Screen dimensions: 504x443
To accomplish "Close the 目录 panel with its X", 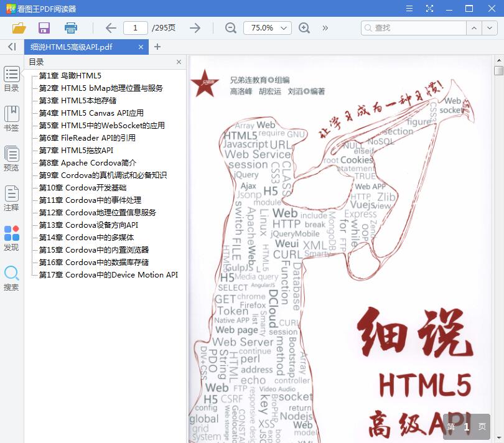I will pyautogui.click(x=179, y=62).
